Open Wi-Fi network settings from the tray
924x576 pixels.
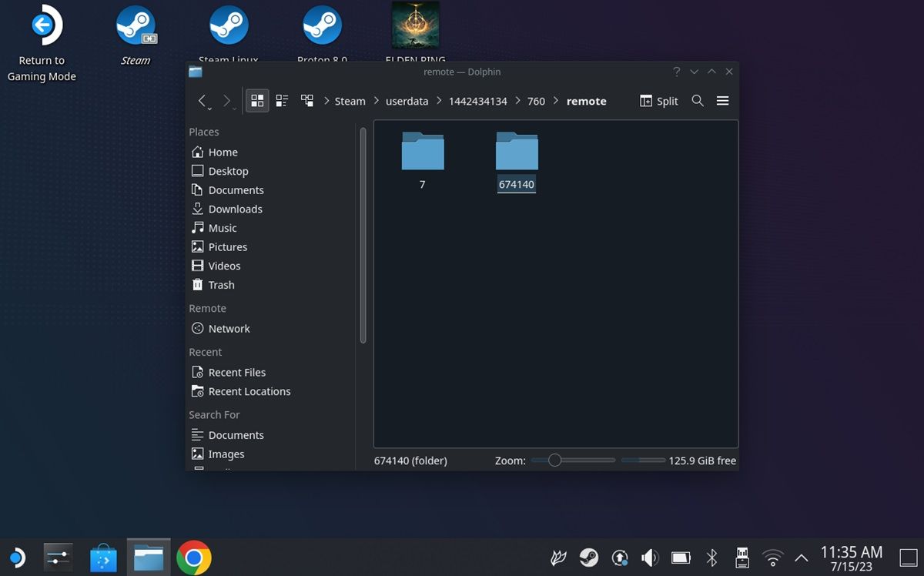772,557
